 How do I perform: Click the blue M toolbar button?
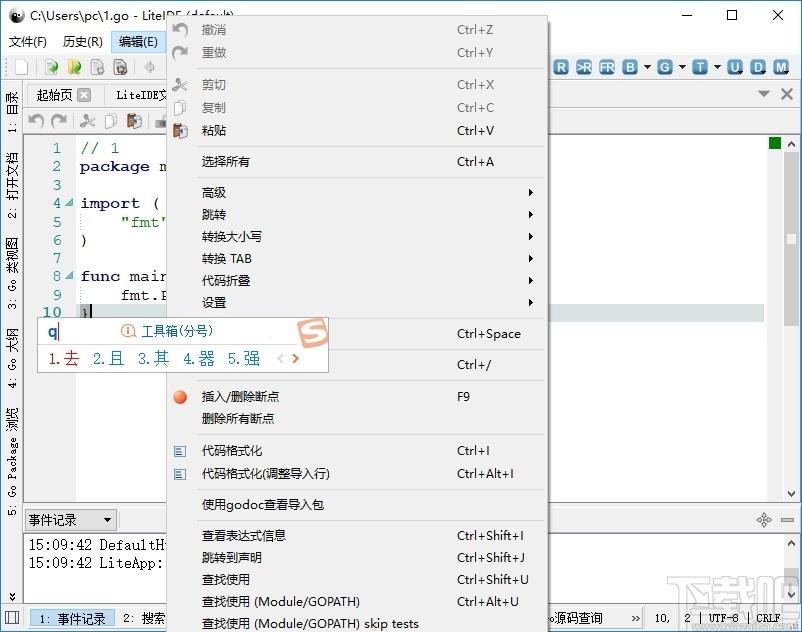(x=781, y=67)
